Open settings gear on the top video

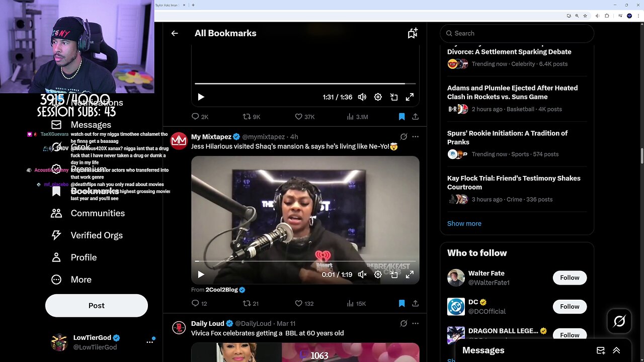[x=378, y=97]
